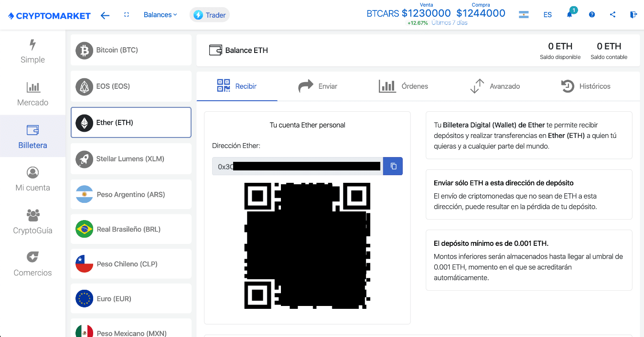Click the Saldo contable 0 ETH value
The height and width of the screenshot is (337, 644).
[609, 46]
